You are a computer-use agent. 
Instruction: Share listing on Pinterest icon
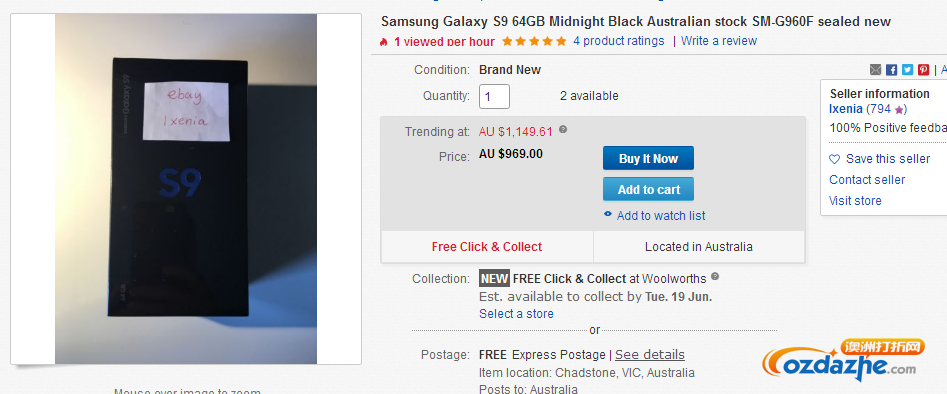point(923,70)
